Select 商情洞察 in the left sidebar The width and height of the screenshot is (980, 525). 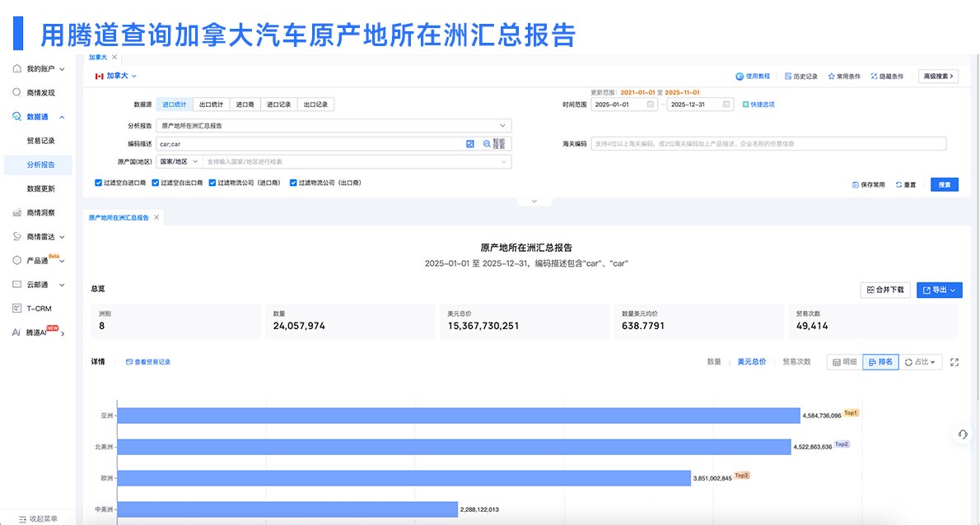click(x=38, y=212)
